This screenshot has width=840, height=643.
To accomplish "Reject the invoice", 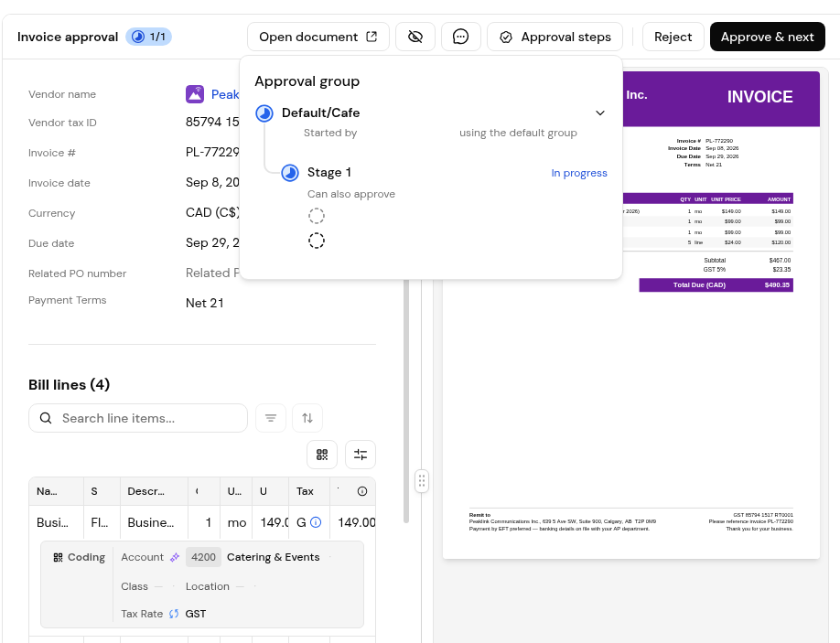I will tap(673, 37).
